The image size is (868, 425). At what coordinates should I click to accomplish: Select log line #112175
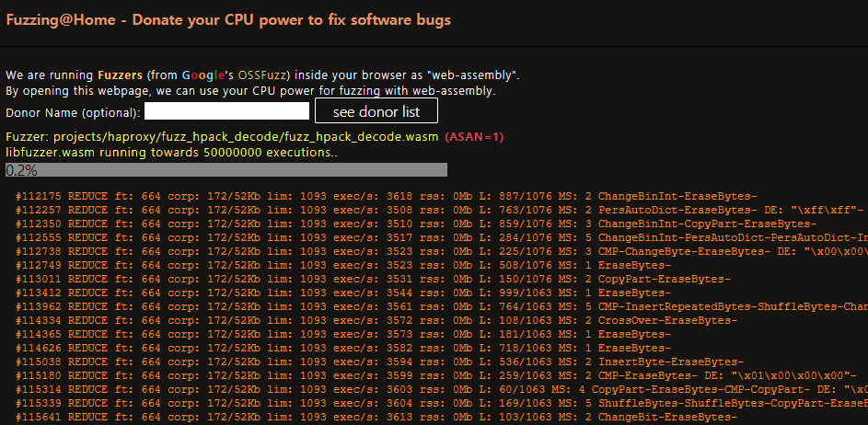[x=387, y=197]
